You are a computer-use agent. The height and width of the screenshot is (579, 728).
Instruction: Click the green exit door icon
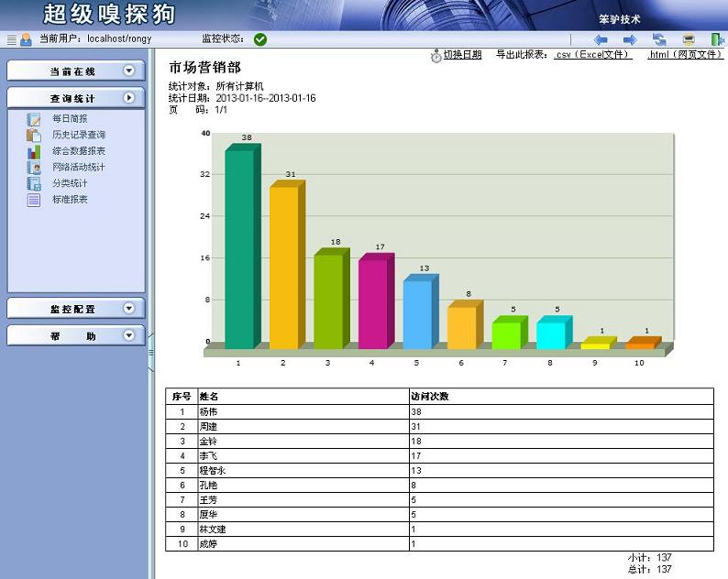[716, 39]
